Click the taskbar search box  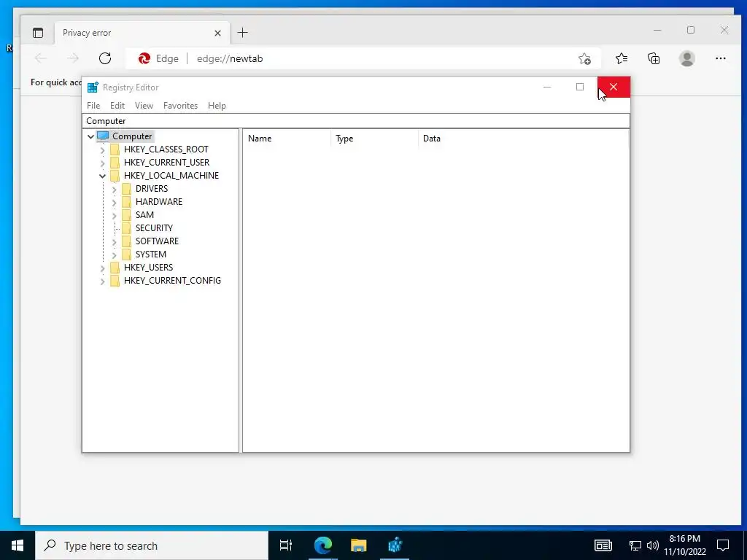(152, 545)
